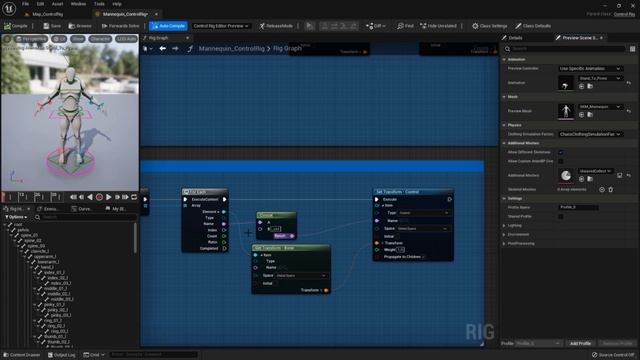Switch to the My Blueprint tab
Image resolution: width=640 pixels, height=360 pixels.
pos(116,209)
